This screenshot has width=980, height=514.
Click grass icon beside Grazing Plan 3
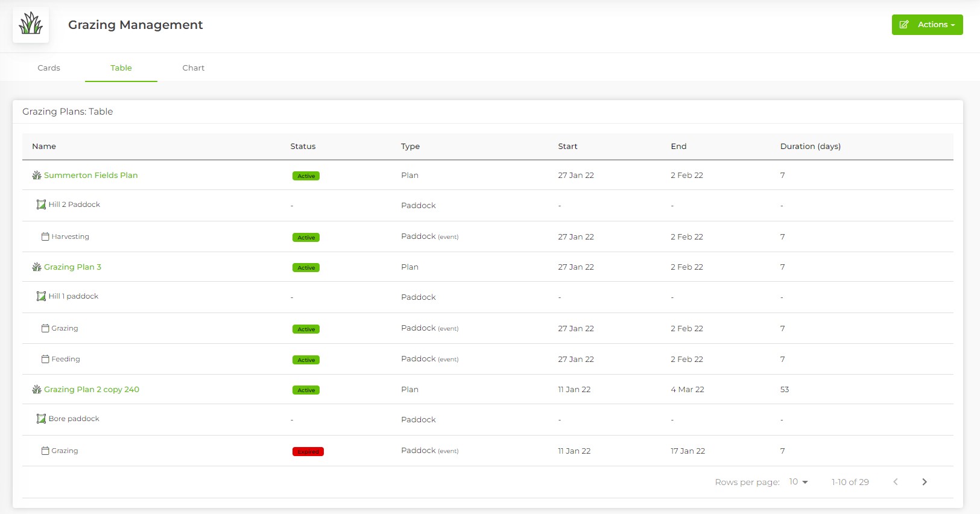(x=37, y=267)
